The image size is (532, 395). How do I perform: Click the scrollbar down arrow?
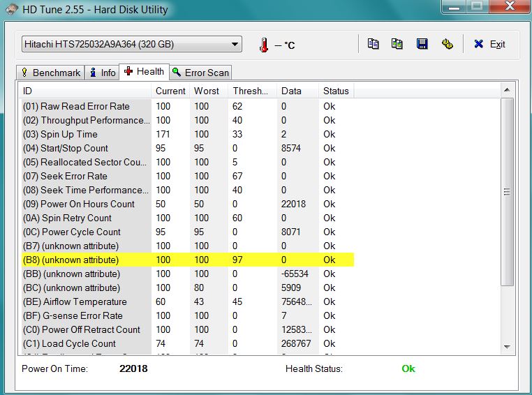[x=507, y=347]
